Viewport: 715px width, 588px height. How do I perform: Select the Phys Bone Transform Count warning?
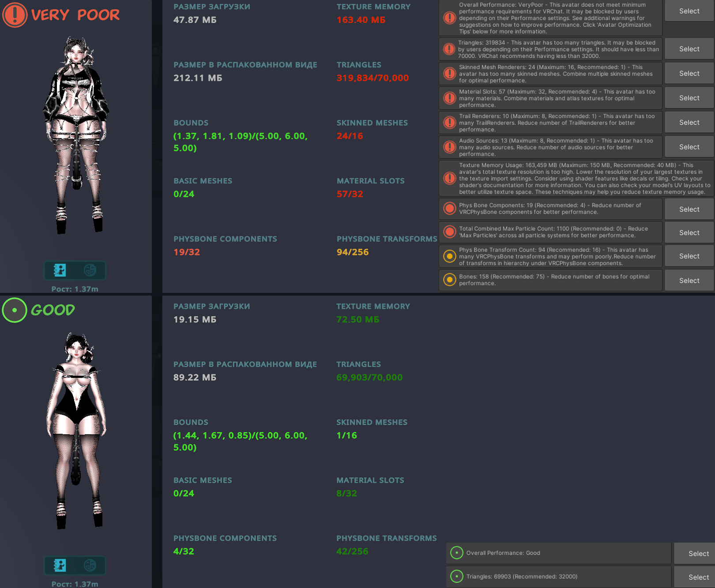click(689, 256)
